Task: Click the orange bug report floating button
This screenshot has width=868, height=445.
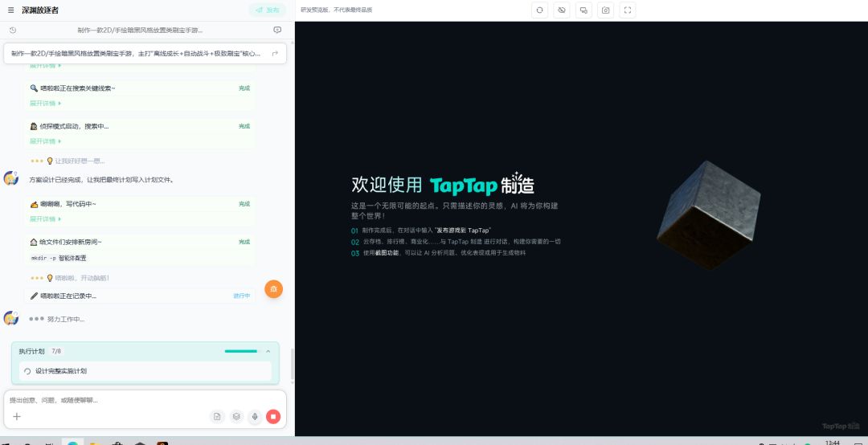Action: click(273, 289)
